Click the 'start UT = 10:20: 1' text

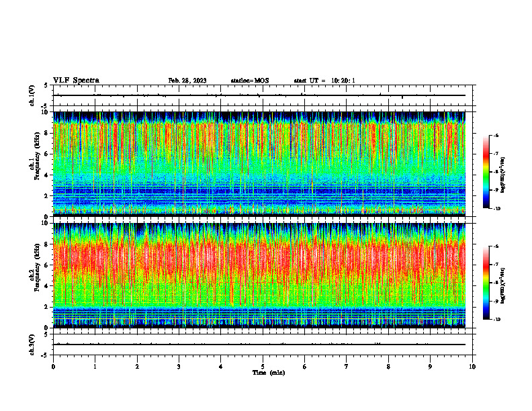pos(324,81)
